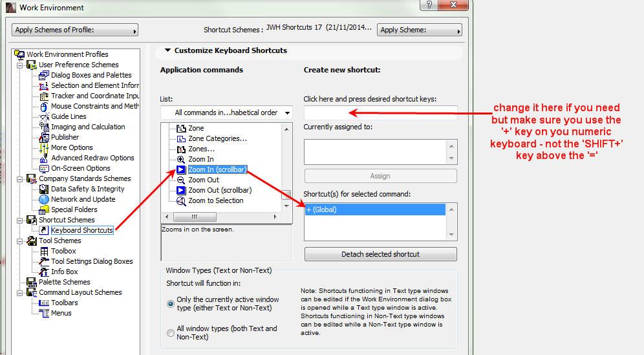This screenshot has width=644, height=355.
Task: Click the Tool Settings Dialog Boxes icon
Action: click(43, 261)
